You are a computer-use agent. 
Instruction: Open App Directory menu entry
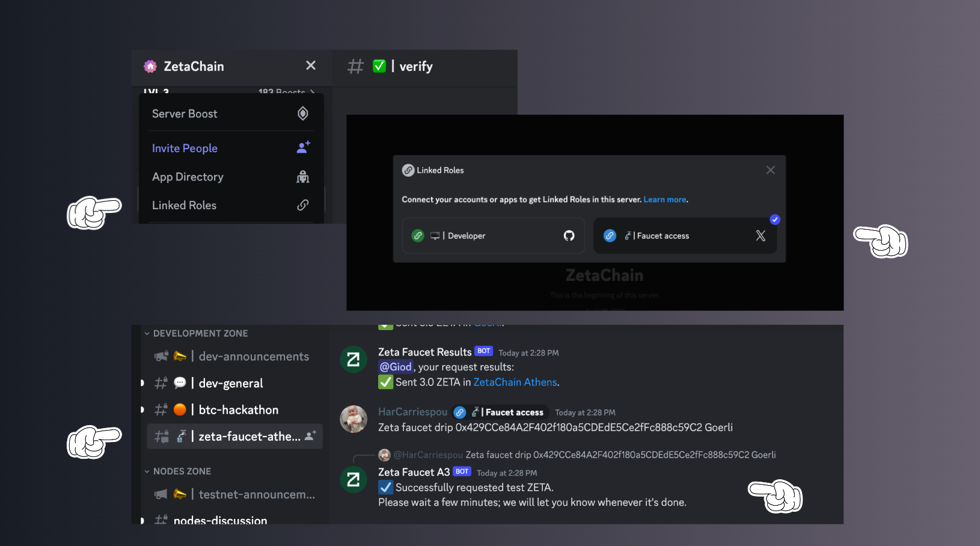(231, 177)
